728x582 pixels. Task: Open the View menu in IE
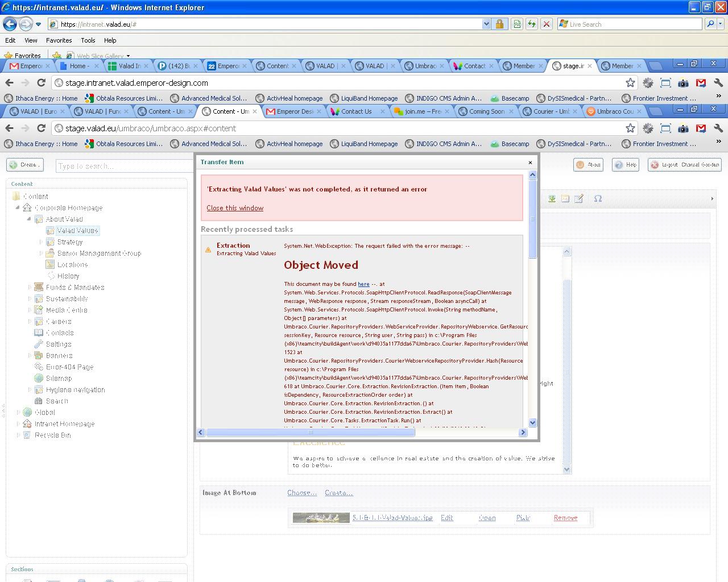(31, 40)
